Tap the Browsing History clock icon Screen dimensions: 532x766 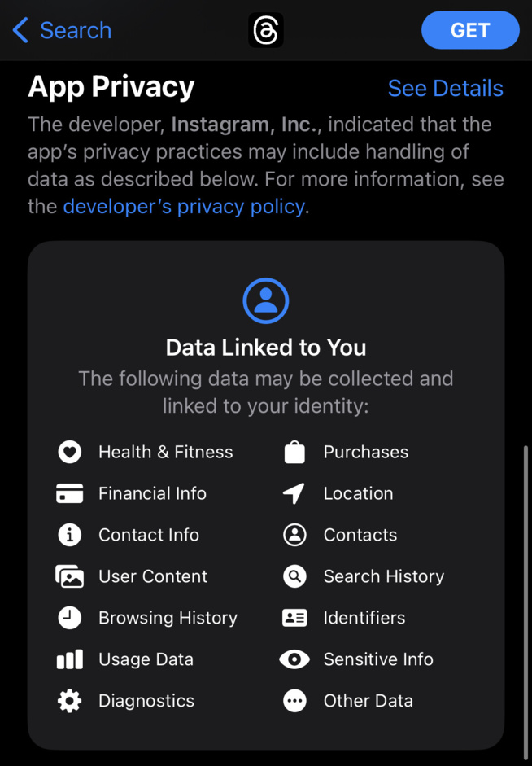[x=70, y=618]
